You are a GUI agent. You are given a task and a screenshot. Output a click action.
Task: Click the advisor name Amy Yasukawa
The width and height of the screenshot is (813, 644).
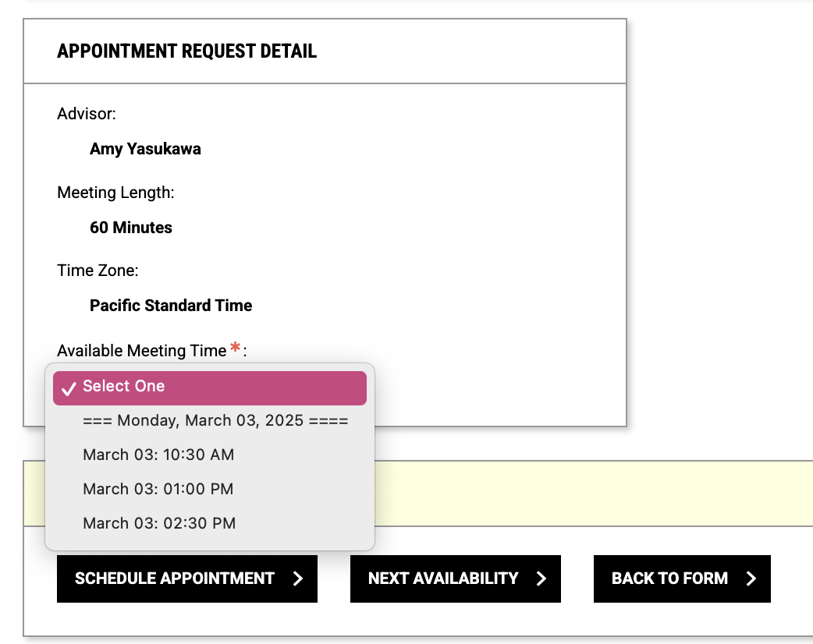pyautogui.click(x=145, y=149)
